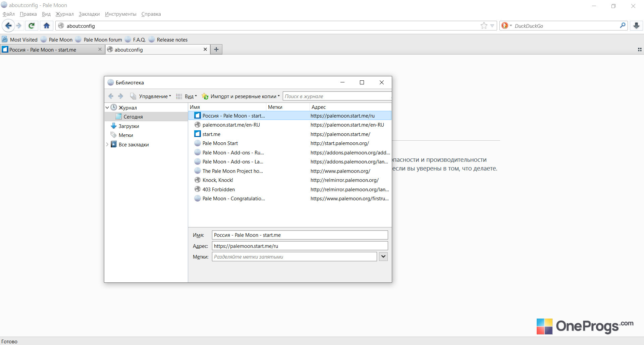Expand the Метки tags selector arrow
The height and width of the screenshot is (345, 644).
[383, 257]
